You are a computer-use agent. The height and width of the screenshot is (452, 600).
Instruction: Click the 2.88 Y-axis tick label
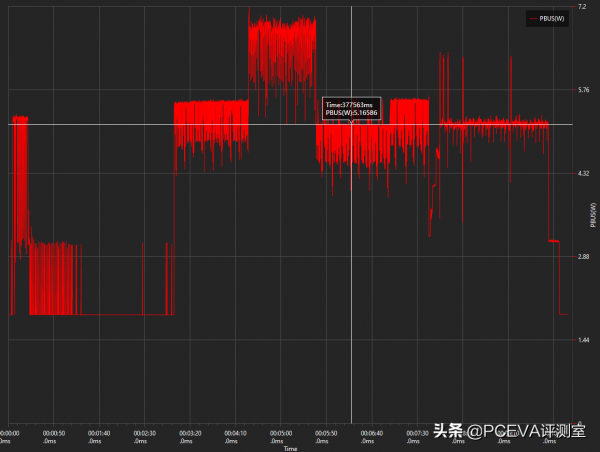[584, 257]
